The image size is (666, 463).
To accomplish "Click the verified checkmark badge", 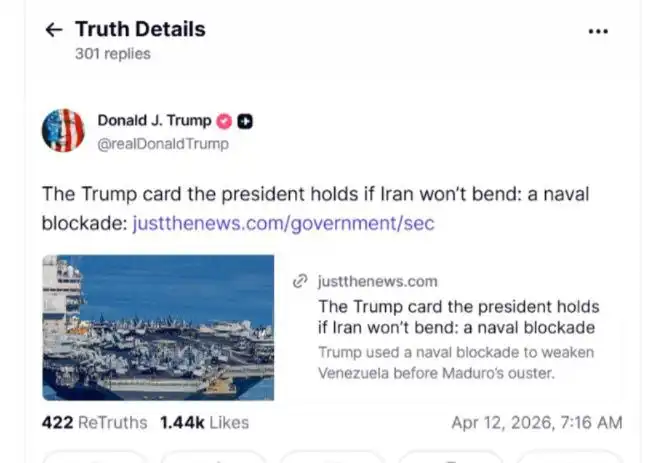I will (x=225, y=121).
